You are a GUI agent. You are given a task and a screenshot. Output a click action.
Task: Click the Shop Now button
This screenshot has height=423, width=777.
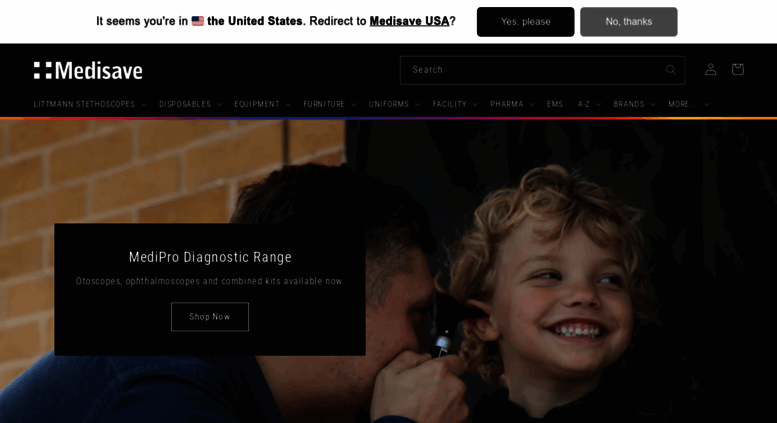pyautogui.click(x=210, y=317)
